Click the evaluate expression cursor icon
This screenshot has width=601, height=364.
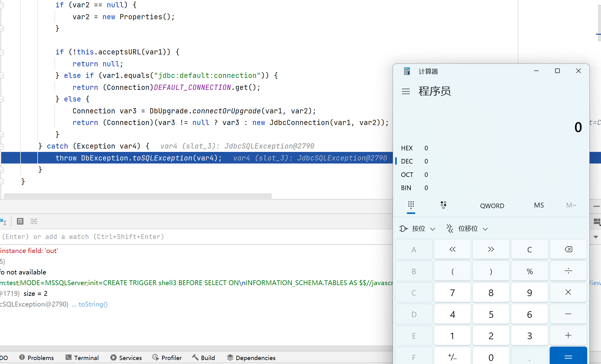pos(3,221)
